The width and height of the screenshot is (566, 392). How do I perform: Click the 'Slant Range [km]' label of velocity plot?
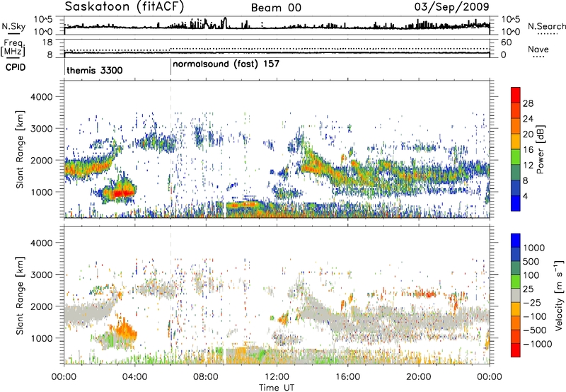coord(20,295)
